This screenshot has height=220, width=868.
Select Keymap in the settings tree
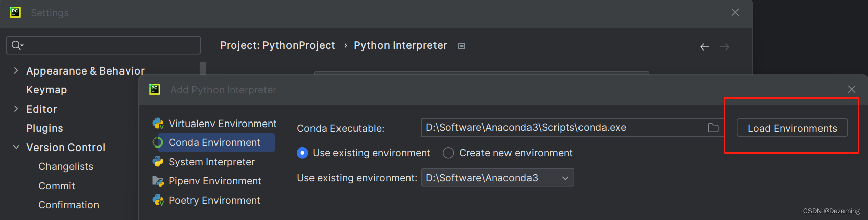(46, 90)
